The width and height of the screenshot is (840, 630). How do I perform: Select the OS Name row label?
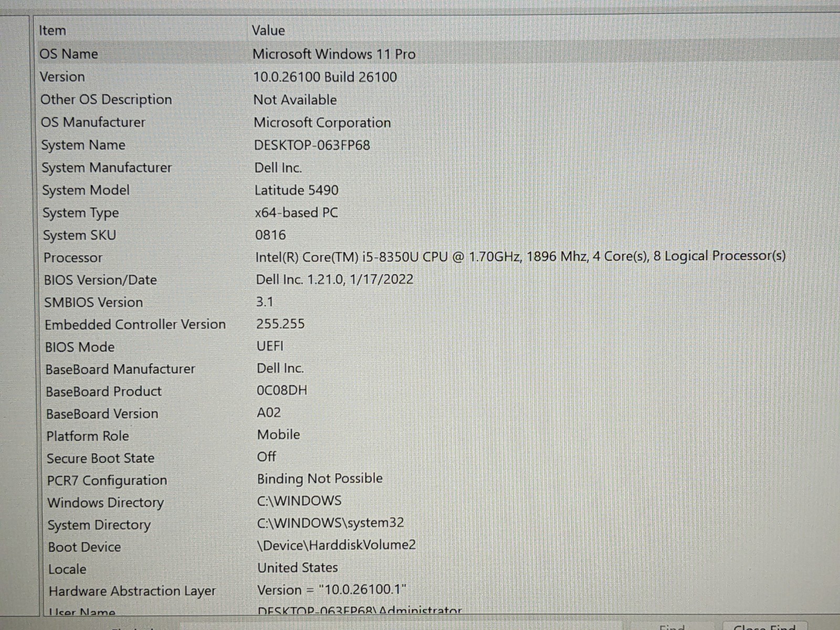(69, 54)
